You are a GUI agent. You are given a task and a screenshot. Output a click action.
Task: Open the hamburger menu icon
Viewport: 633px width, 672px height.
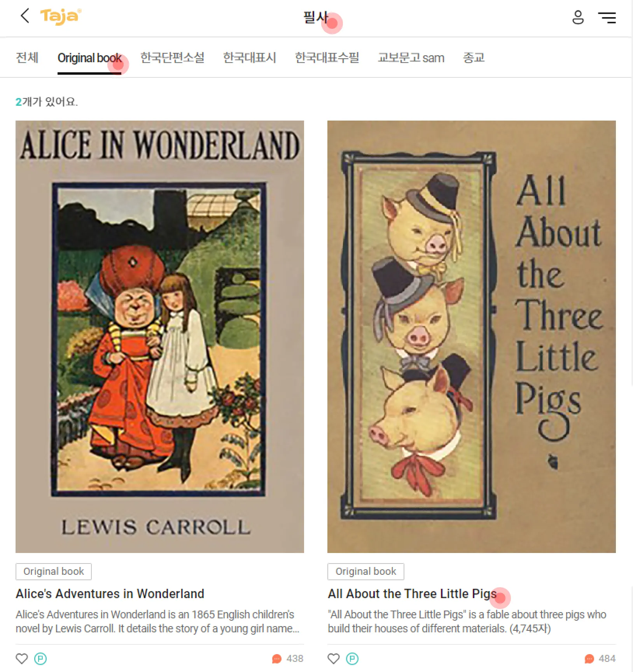tap(607, 17)
